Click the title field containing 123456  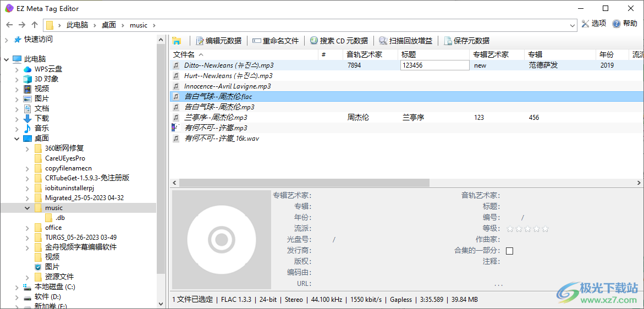click(434, 65)
